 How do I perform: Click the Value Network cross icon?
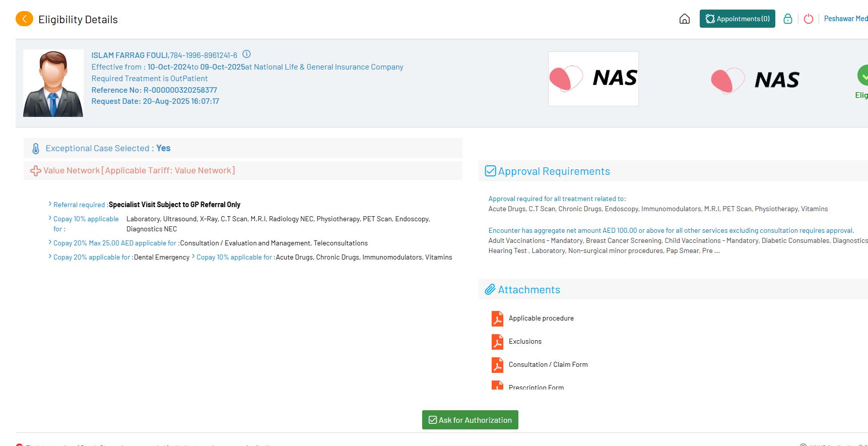point(36,171)
